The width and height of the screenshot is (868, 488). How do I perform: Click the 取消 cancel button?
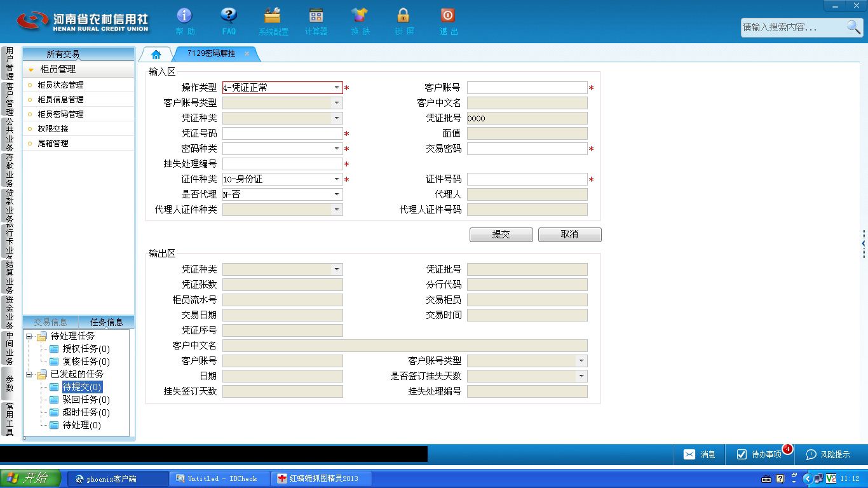[x=569, y=234]
